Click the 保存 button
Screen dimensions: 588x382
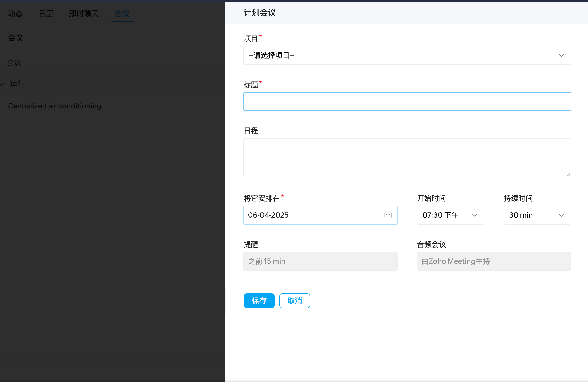pos(259,301)
